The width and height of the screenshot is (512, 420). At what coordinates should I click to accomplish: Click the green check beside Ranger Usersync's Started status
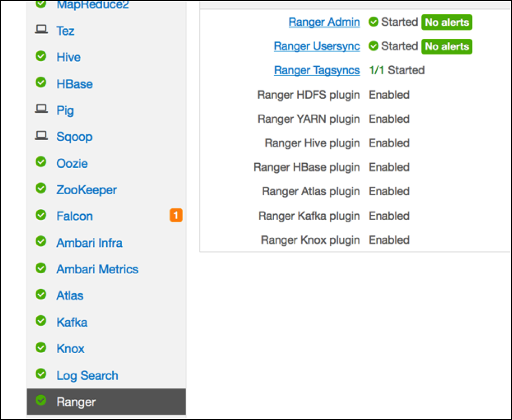[x=374, y=46]
